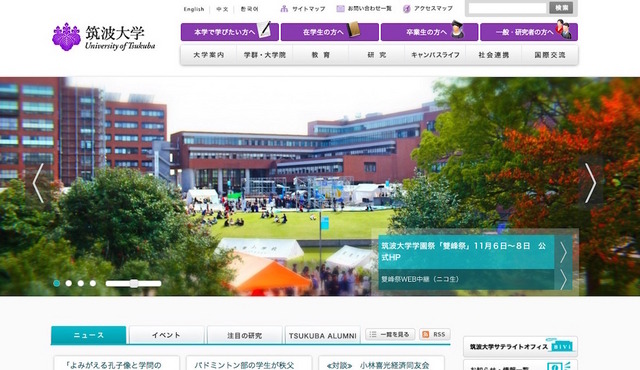Click the 本学で学びたい方へ button

pyautogui.click(x=230, y=32)
